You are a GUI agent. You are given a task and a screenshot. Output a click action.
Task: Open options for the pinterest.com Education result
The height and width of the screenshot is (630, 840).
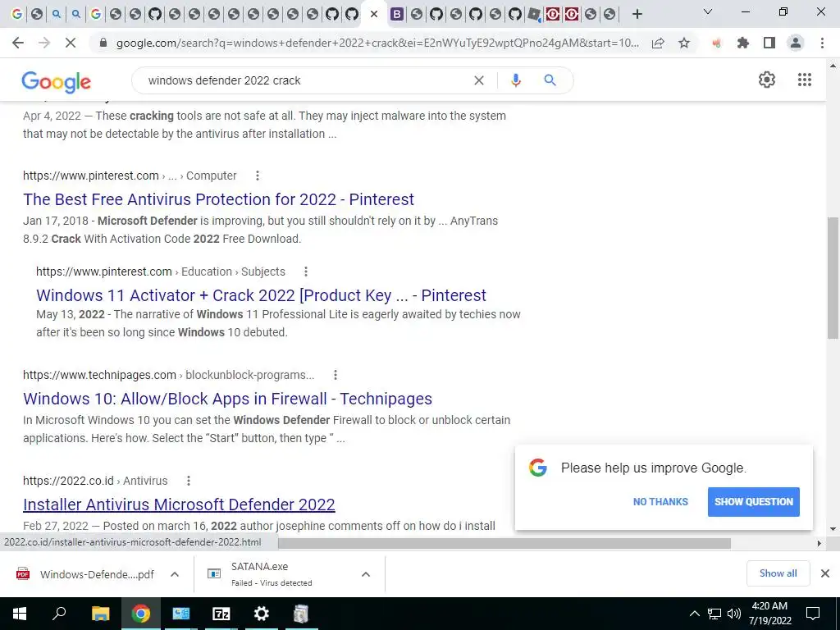[306, 272]
